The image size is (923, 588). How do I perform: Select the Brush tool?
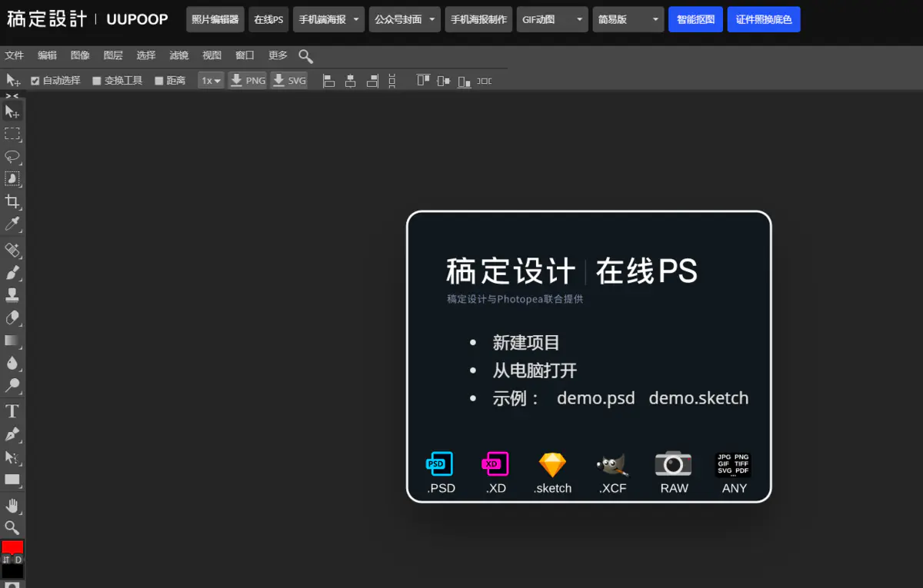click(12, 272)
